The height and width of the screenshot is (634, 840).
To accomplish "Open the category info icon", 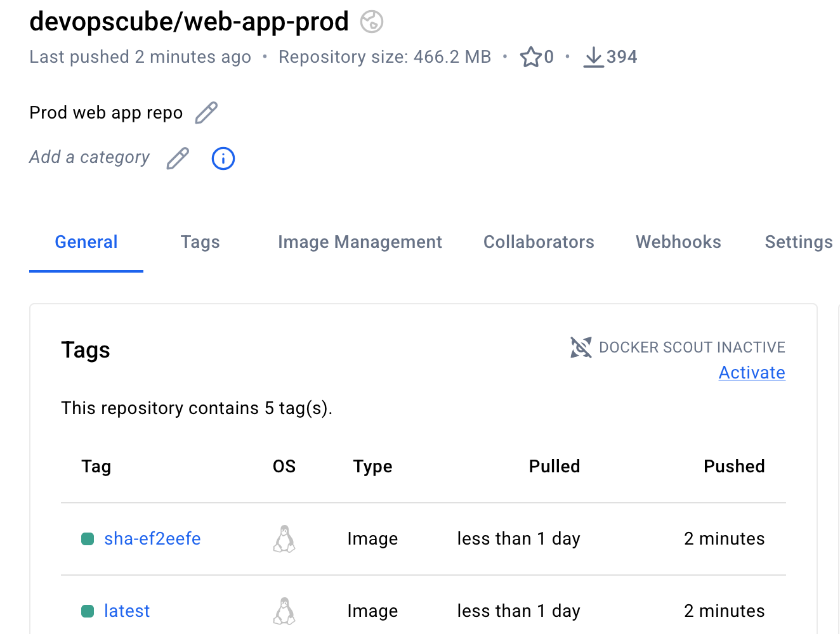I will pos(223,158).
